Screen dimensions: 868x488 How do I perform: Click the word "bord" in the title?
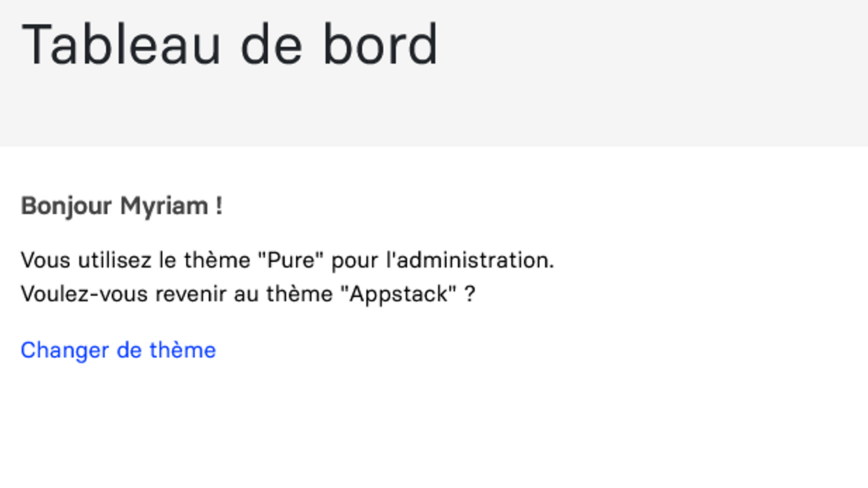coord(380,44)
